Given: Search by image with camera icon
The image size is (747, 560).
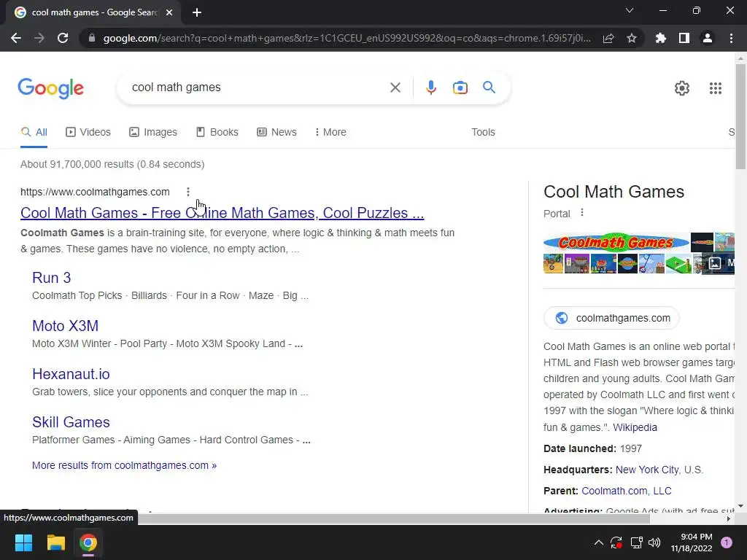Looking at the screenshot, I should coord(460,87).
